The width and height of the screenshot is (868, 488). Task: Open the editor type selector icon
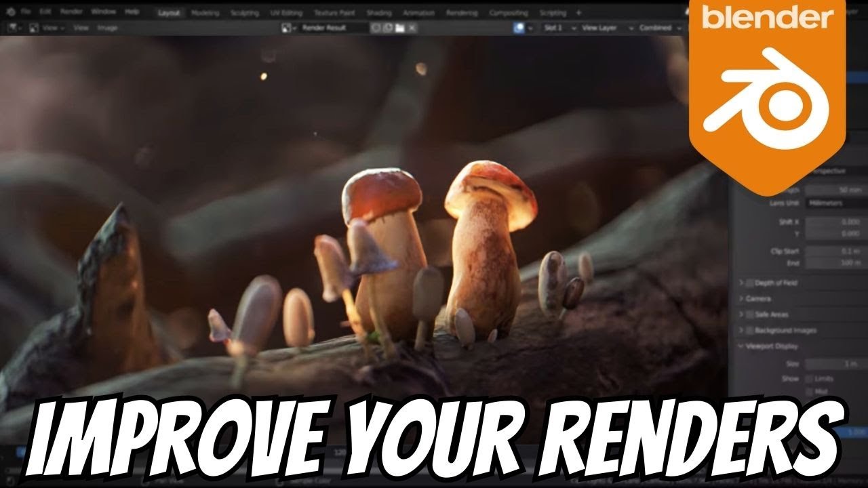pos(14,28)
